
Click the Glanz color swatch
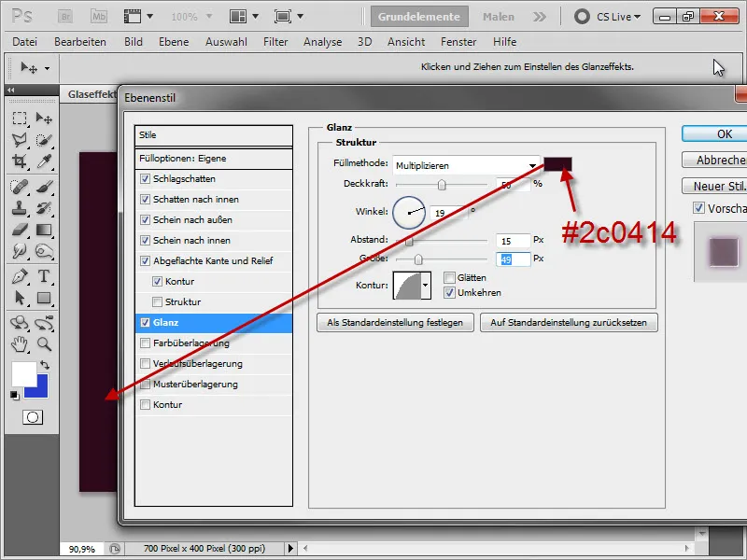(557, 164)
